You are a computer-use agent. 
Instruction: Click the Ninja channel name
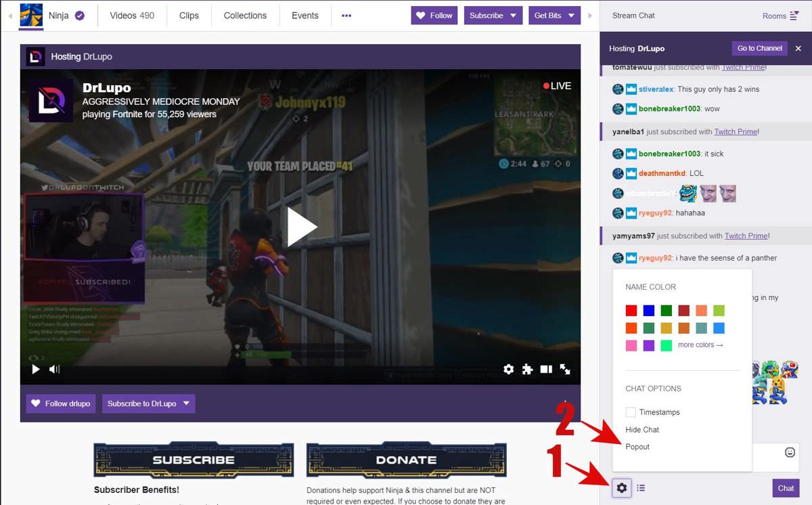click(59, 16)
